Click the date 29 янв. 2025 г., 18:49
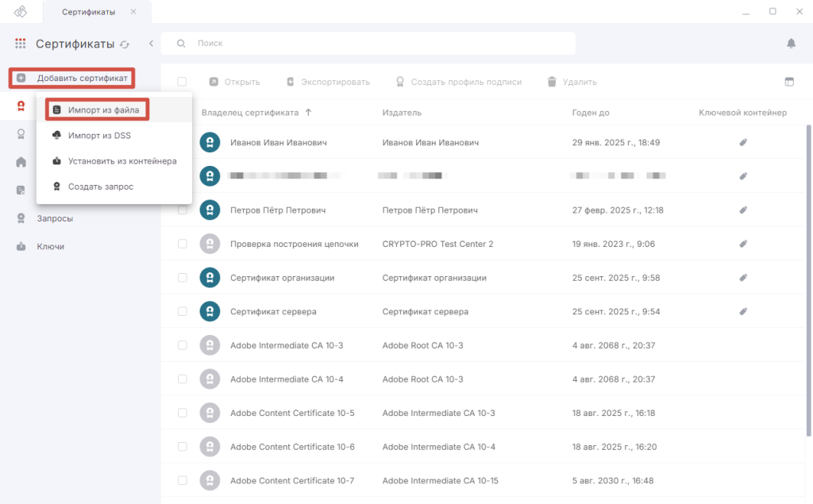 (x=616, y=142)
